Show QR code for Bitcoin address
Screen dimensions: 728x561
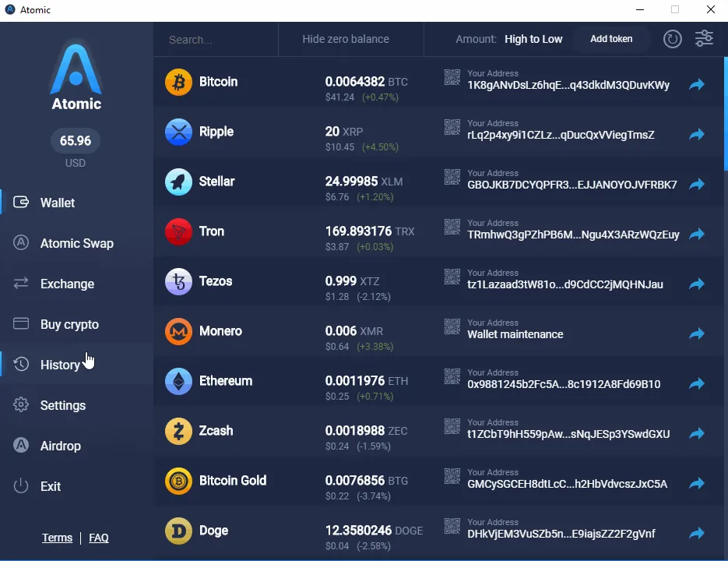[x=452, y=77]
